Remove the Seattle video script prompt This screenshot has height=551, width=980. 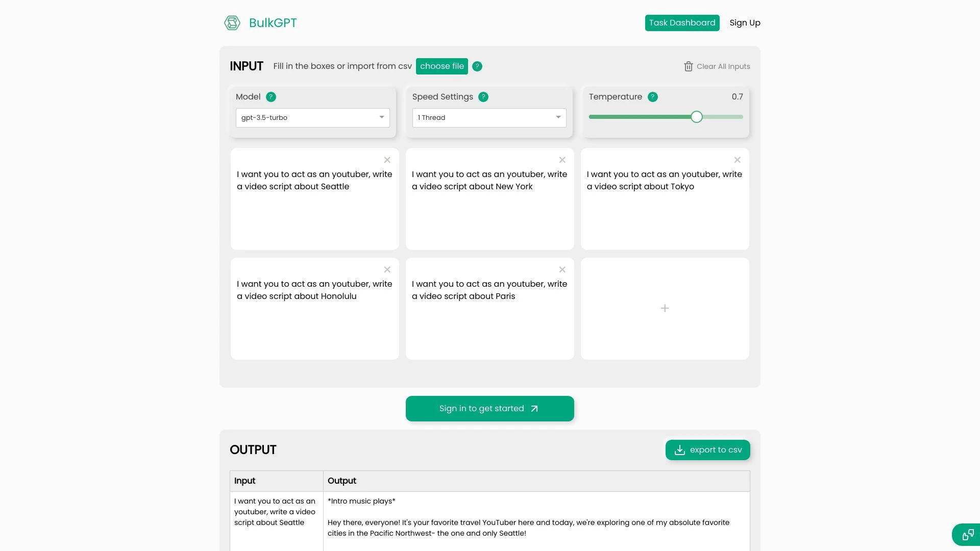coord(387,160)
